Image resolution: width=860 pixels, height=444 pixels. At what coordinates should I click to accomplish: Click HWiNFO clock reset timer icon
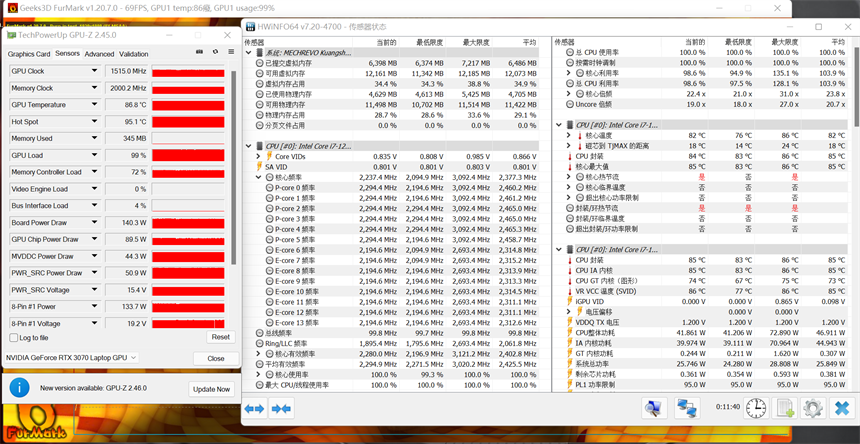pyautogui.click(x=756, y=408)
